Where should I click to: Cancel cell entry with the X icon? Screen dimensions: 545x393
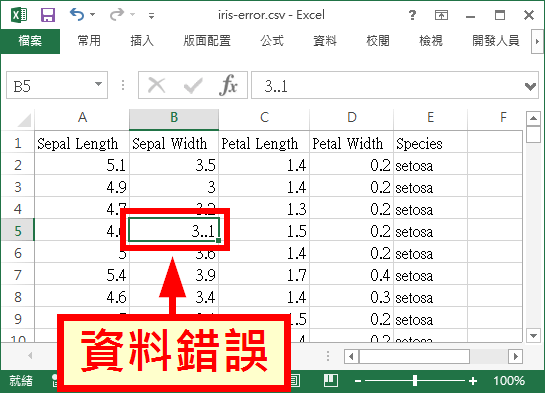click(x=156, y=85)
